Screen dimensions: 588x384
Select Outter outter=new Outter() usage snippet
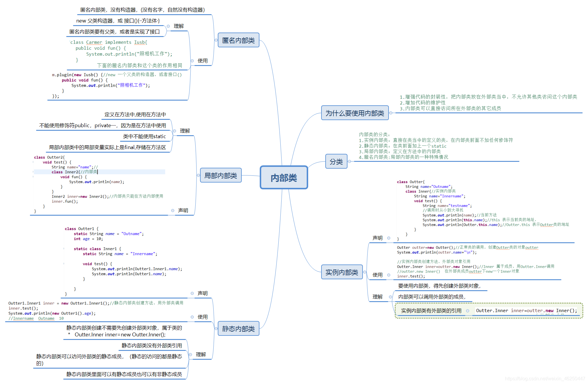[476, 262]
